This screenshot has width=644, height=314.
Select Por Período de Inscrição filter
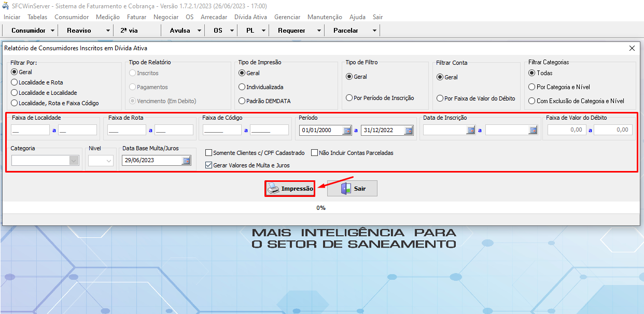coord(349,98)
